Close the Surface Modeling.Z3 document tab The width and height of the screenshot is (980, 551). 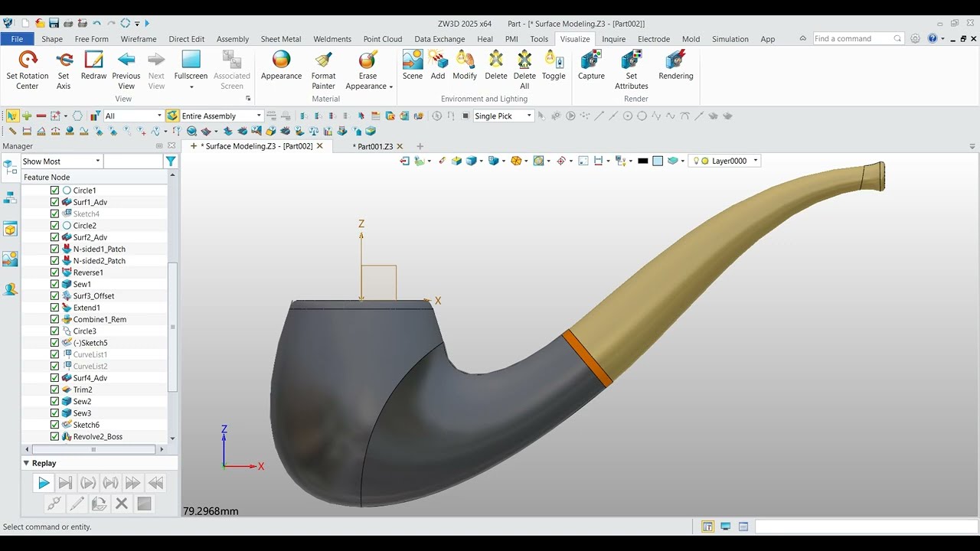pyautogui.click(x=320, y=146)
